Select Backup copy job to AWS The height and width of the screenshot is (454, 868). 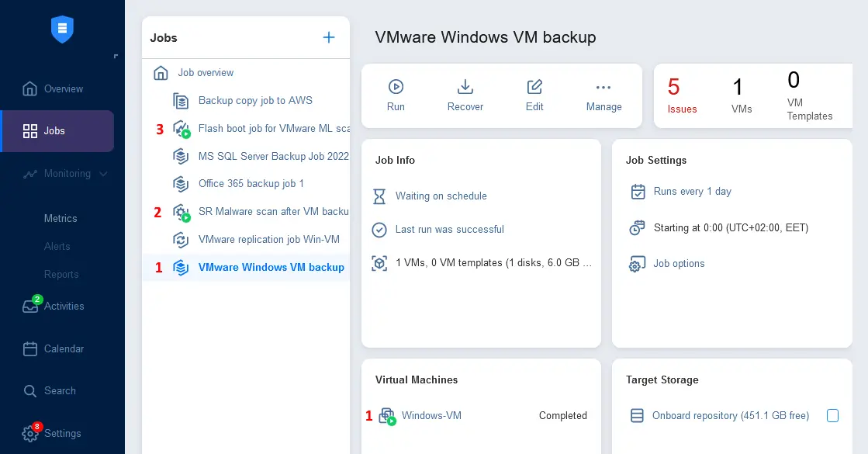point(255,101)
